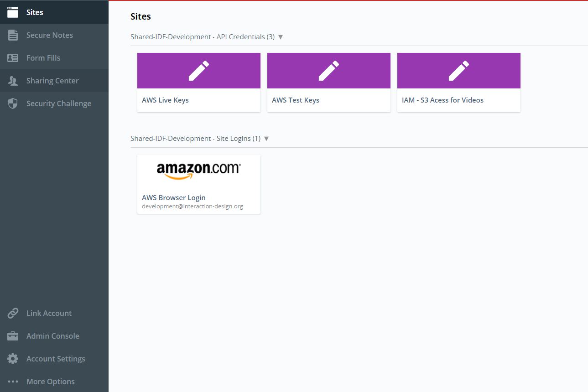
Task: Click the Sharing Center people icon
Action: point(13,81)
